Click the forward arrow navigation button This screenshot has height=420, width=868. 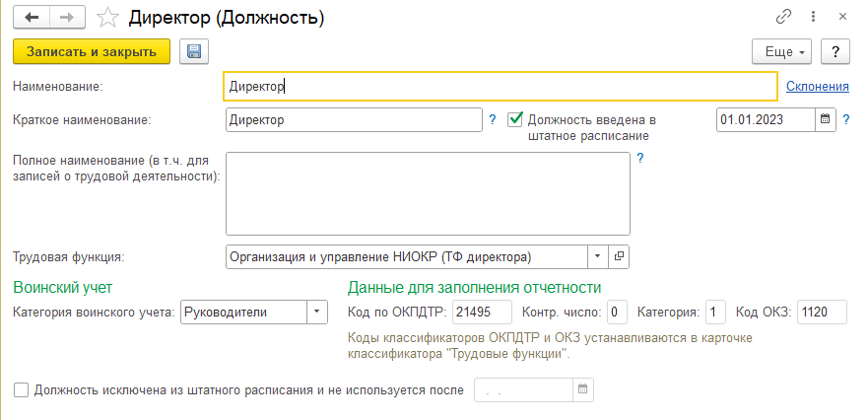pos(68,18)
